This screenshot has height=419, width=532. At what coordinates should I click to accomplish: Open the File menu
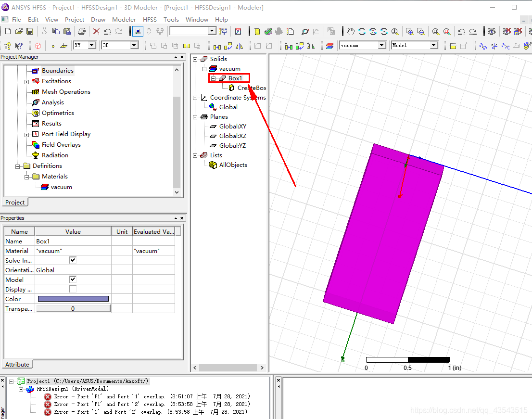pos(16,19)
